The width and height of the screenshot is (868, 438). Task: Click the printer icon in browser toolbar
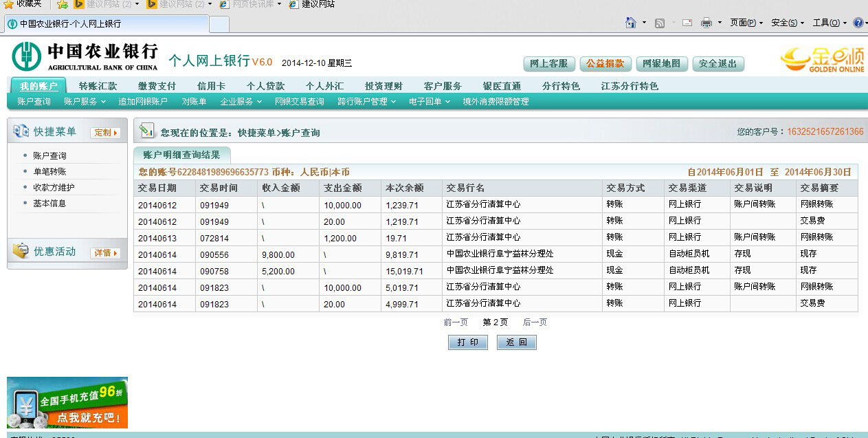tap(706, 23)
